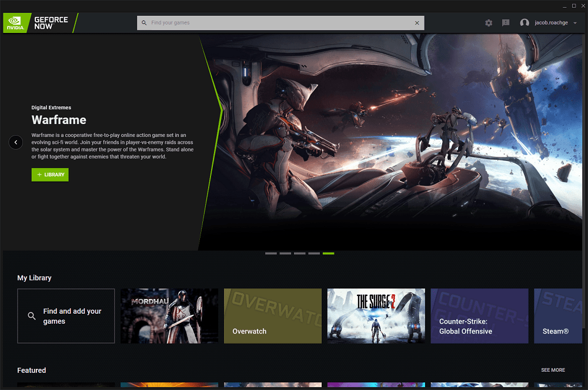Click the jacob.roachge username

(x=552, y=23)
